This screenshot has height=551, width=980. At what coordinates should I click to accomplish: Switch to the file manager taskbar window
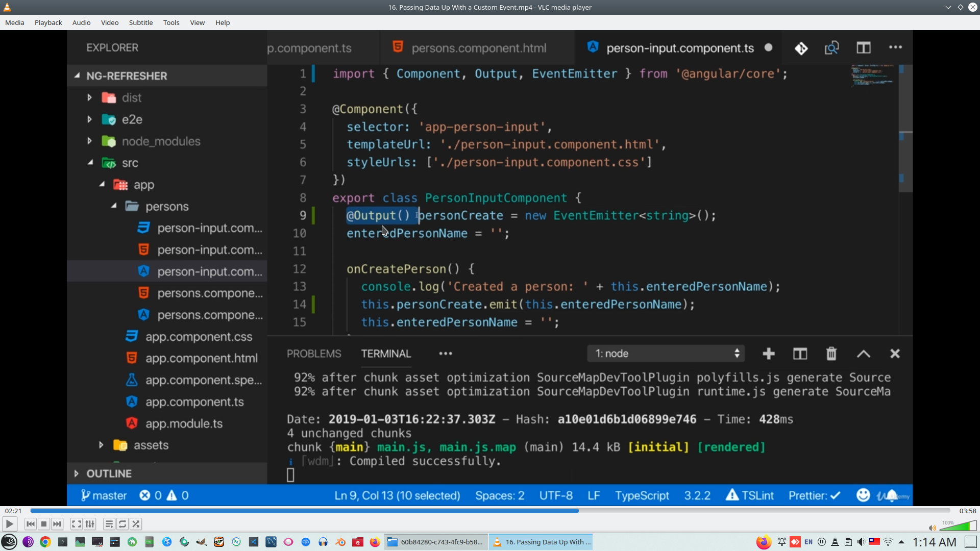tap(436, 542)
